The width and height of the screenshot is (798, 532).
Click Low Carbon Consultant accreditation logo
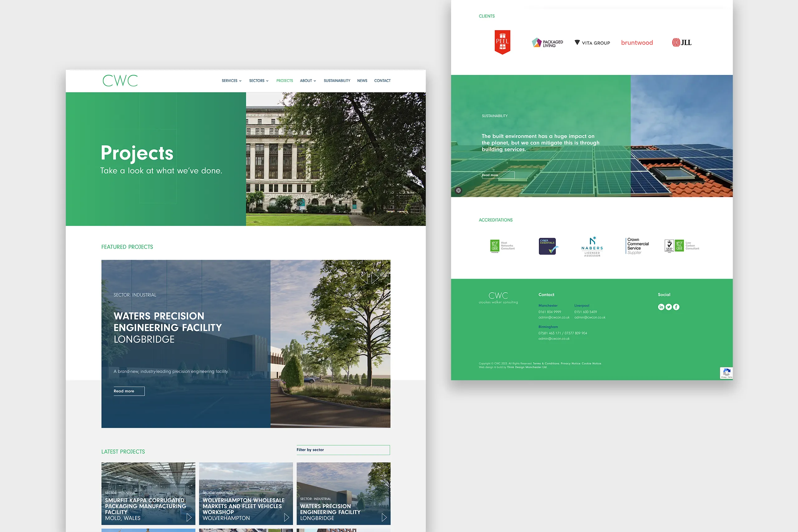682,246
